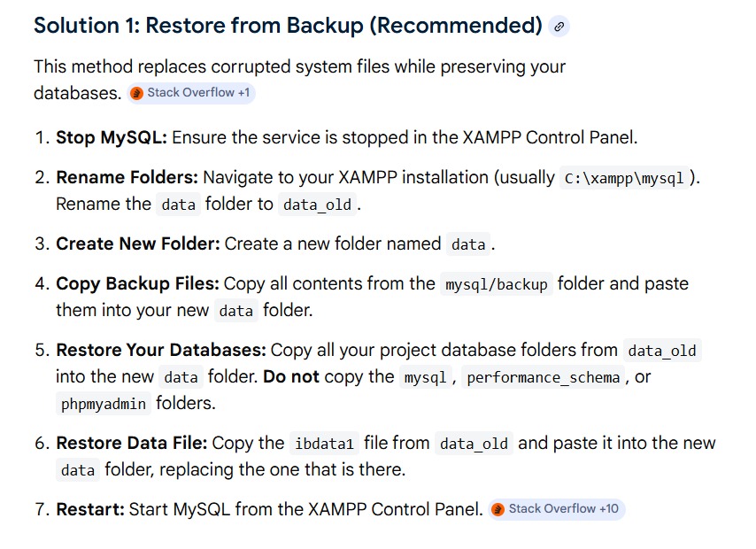Open the Stack Overflow +1 source chip
756x549 pixels.
pyautogui.click(x=191, y=93)
